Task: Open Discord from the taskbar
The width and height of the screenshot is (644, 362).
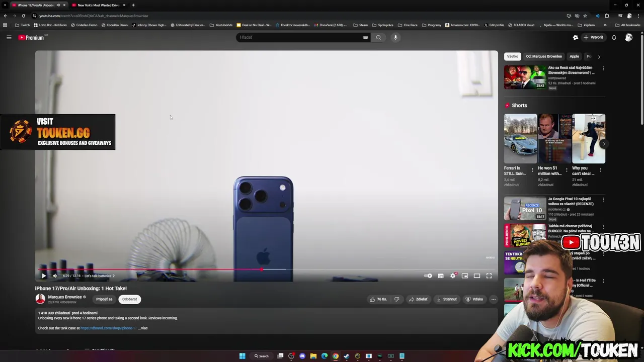Action: pyautogui.click(x=302, y=356)
